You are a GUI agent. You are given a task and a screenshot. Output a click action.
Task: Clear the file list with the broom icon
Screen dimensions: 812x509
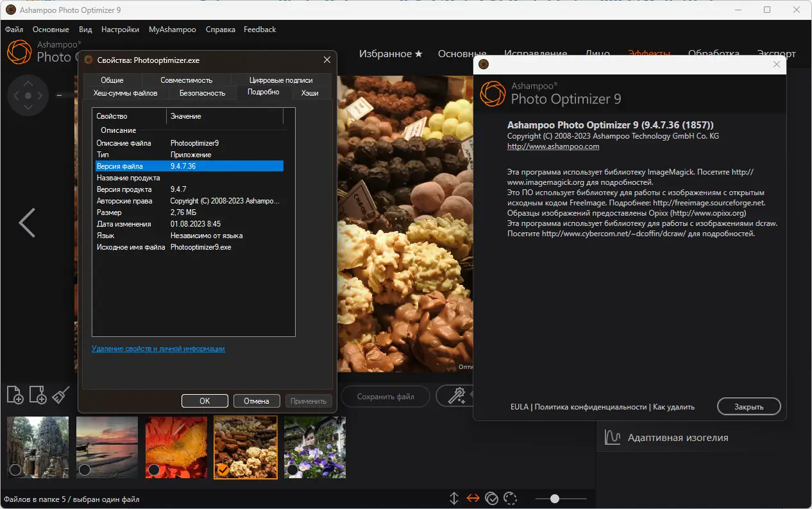tap(60, 395)
